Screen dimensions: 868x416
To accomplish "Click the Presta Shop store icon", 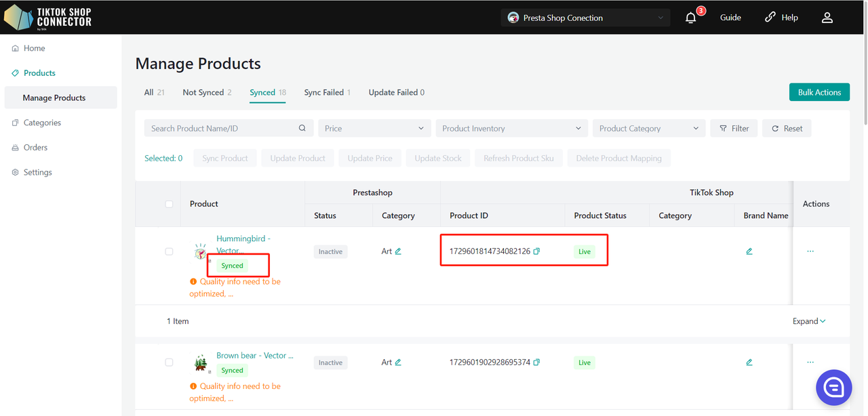I will pyautogui.click(x=513, y=18).
